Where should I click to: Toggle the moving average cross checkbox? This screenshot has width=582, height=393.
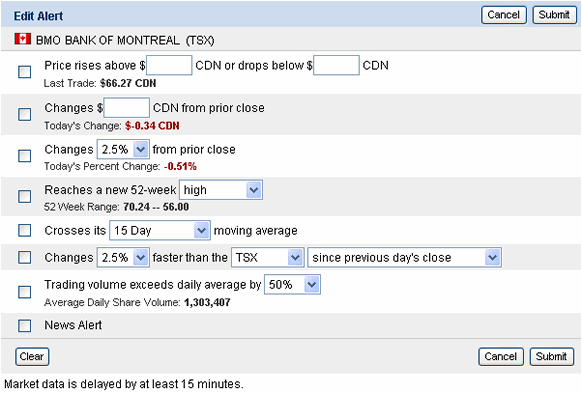[24, 230]
